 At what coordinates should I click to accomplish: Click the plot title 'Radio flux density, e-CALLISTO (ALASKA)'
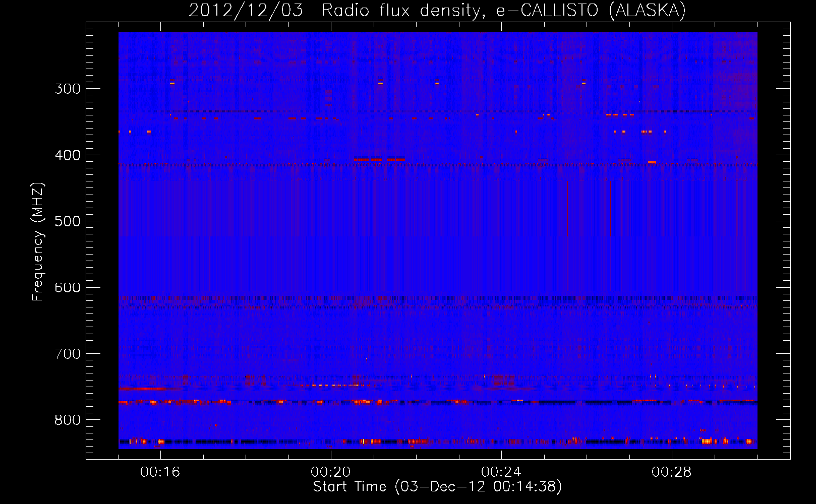[503, 10]
